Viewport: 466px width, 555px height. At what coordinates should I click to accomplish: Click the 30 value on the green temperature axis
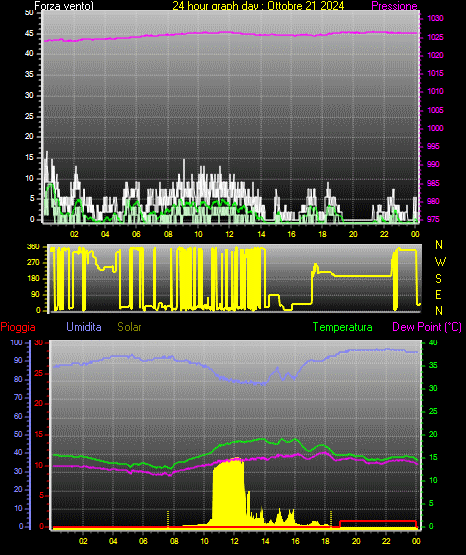coord(433,388)
